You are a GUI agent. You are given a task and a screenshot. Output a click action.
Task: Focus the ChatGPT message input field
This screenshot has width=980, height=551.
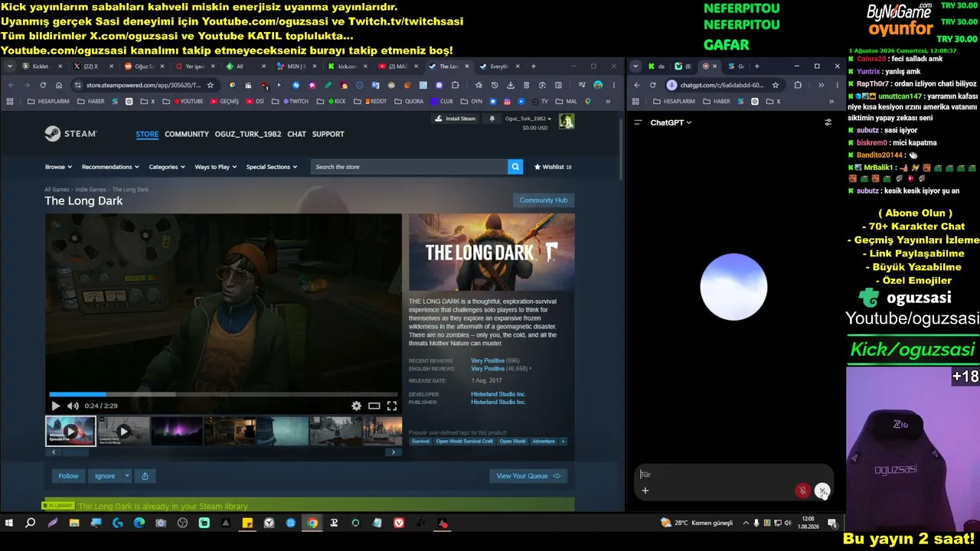[733, 474]
